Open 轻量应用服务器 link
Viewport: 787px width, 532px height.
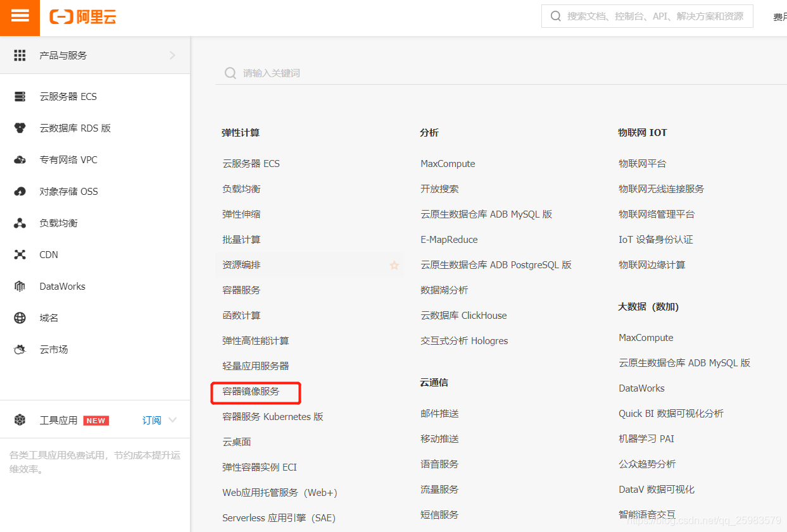(256, 366)
